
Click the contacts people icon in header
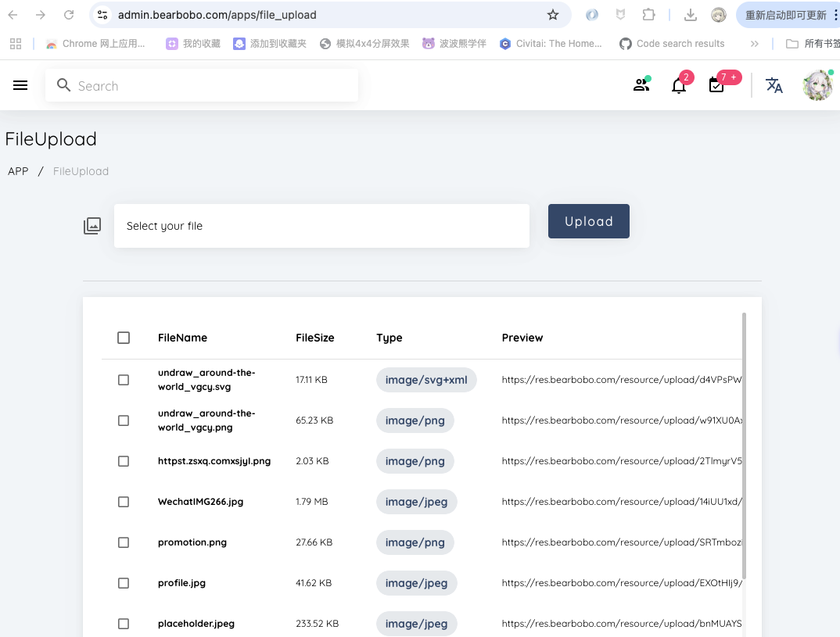[641, 85]
